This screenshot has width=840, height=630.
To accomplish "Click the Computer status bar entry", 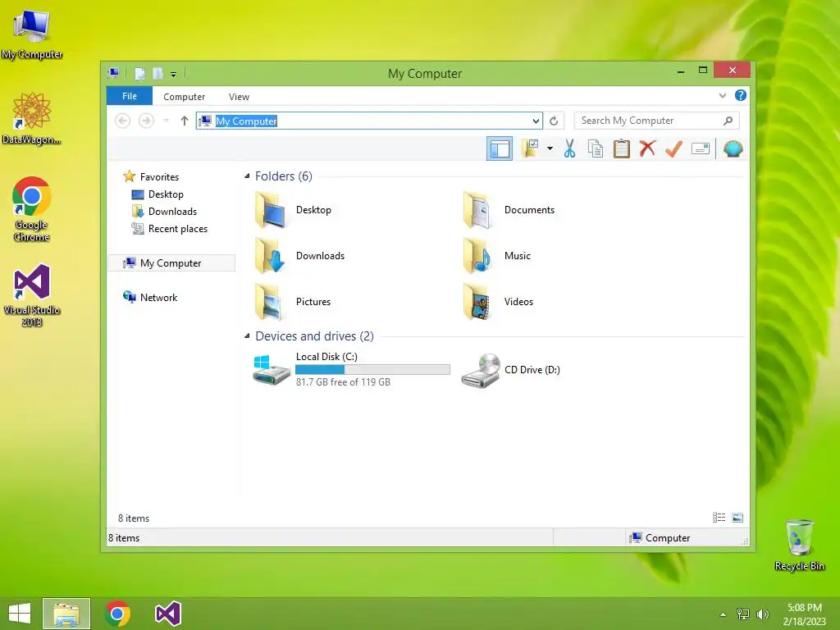I will tap(660, 537).
